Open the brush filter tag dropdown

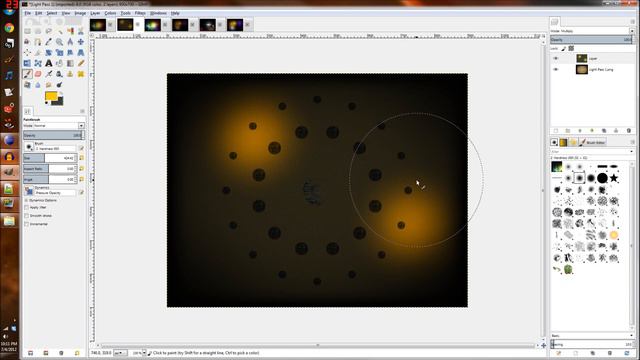(631, 151)
